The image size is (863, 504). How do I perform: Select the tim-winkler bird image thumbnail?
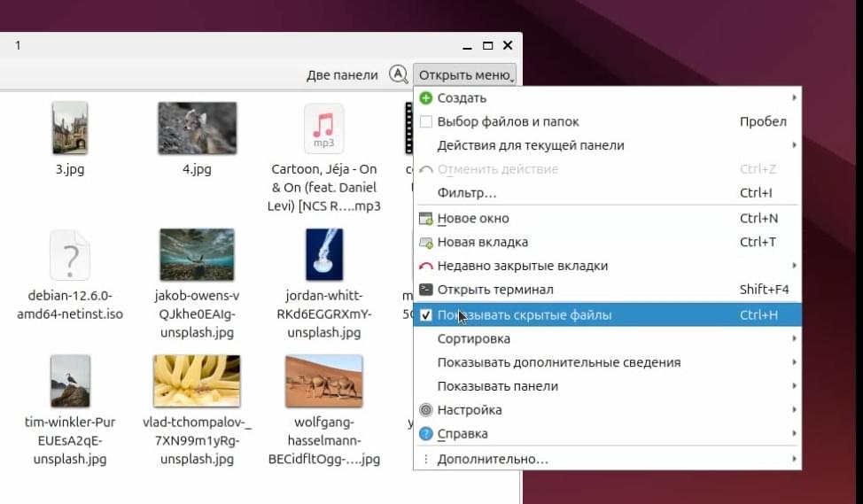point(70,381)
